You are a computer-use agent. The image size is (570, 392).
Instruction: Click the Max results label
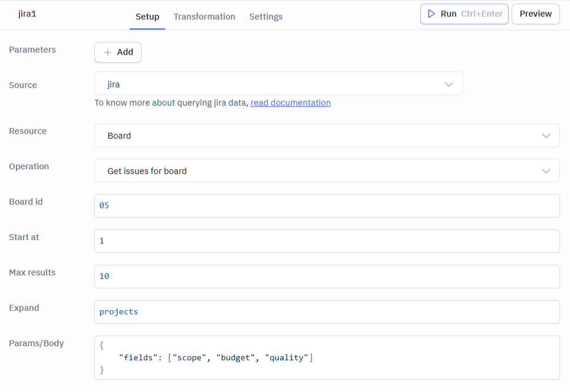coord(32,272)
